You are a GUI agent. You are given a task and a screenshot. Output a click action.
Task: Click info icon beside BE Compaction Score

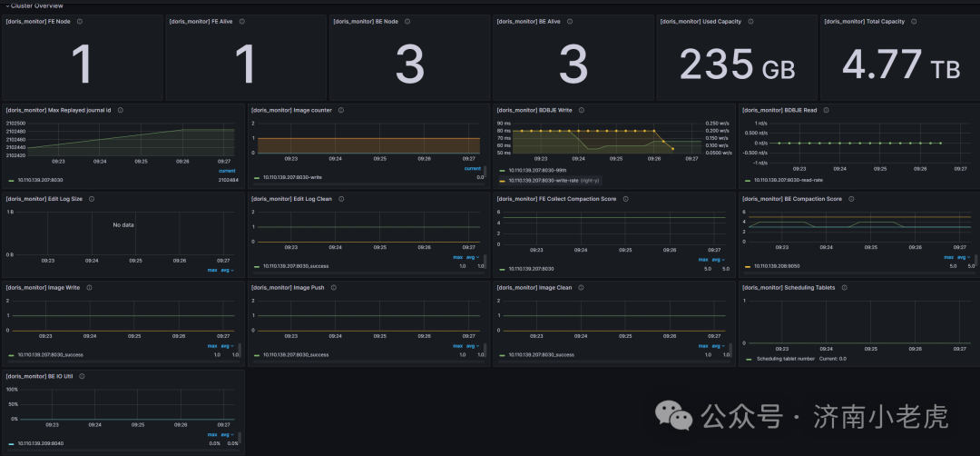click(851, 199)
